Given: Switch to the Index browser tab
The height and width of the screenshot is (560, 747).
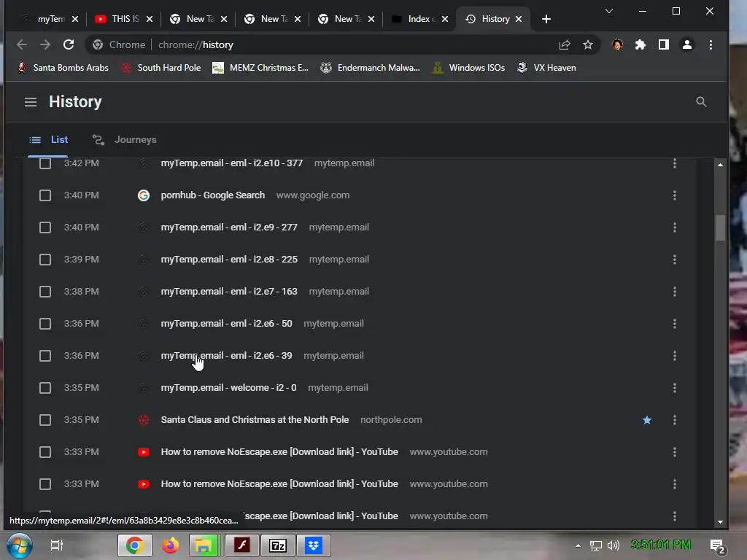Looking at the screenshot, I should coord(419,19).
